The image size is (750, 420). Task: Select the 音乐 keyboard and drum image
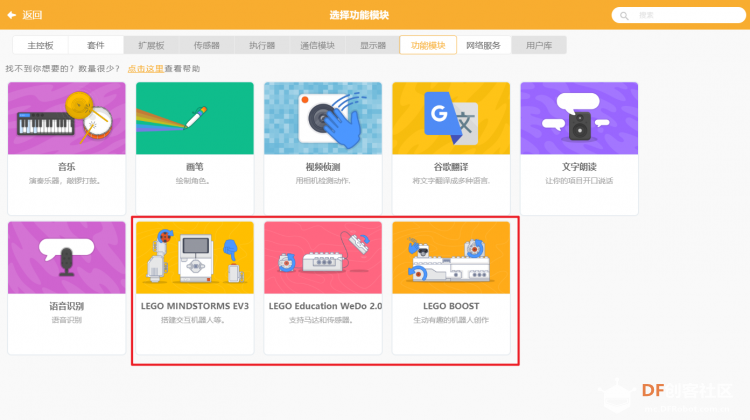pyautogui.click(x=66, y=118)
